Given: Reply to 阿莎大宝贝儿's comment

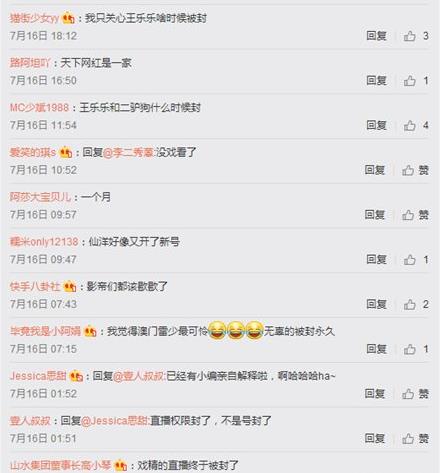Looking at the screenshot, I should tap(375, 215).
